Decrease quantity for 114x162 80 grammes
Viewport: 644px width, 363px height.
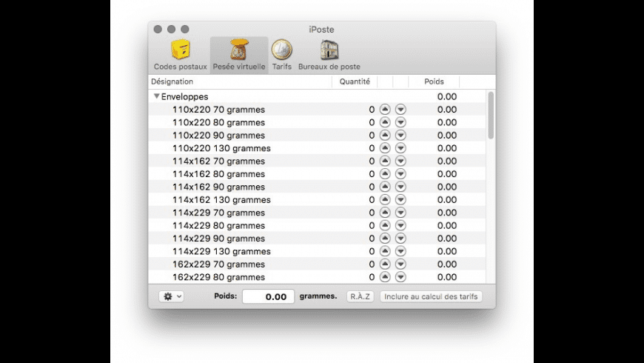tap(400, 173)
